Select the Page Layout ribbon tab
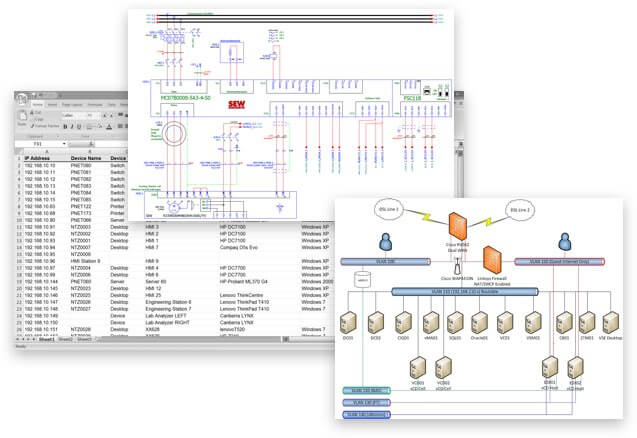This screenshot has width=637, height=438. pyautogui.click(x=72, y=105)
